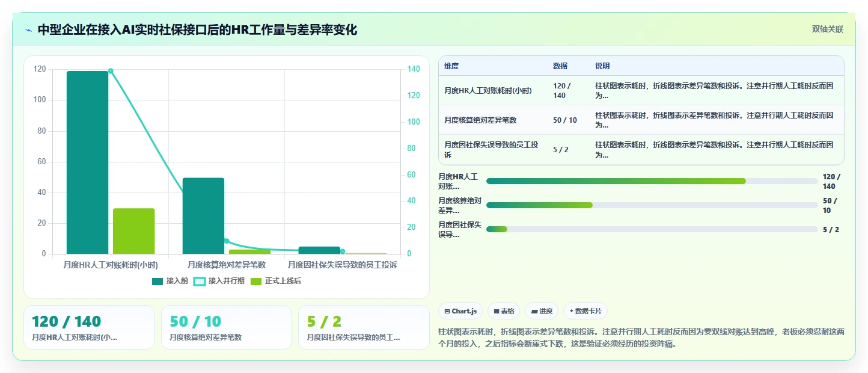Click the tallest 接入前 bar in chart
This screenshot has width=868, height=373.
87,162
